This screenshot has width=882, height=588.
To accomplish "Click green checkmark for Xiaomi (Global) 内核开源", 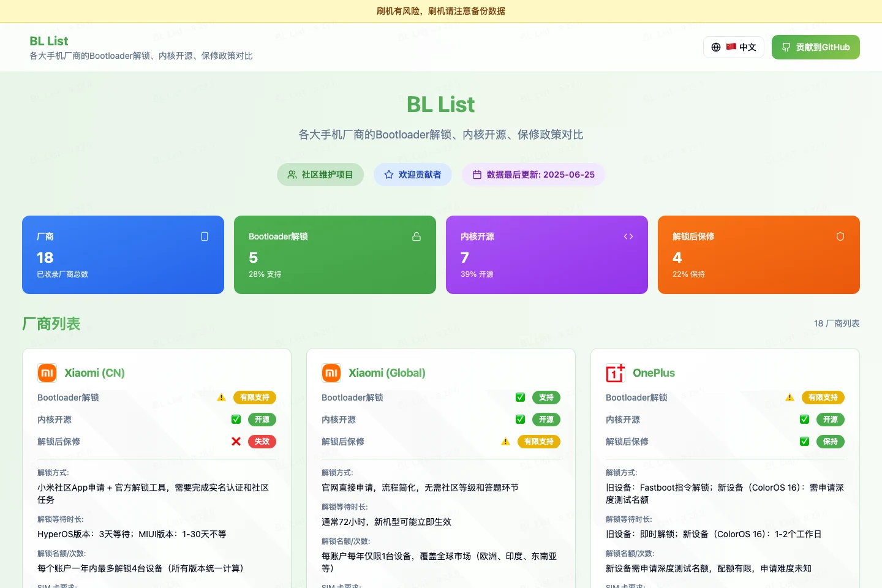I will (x=520, y=420).
